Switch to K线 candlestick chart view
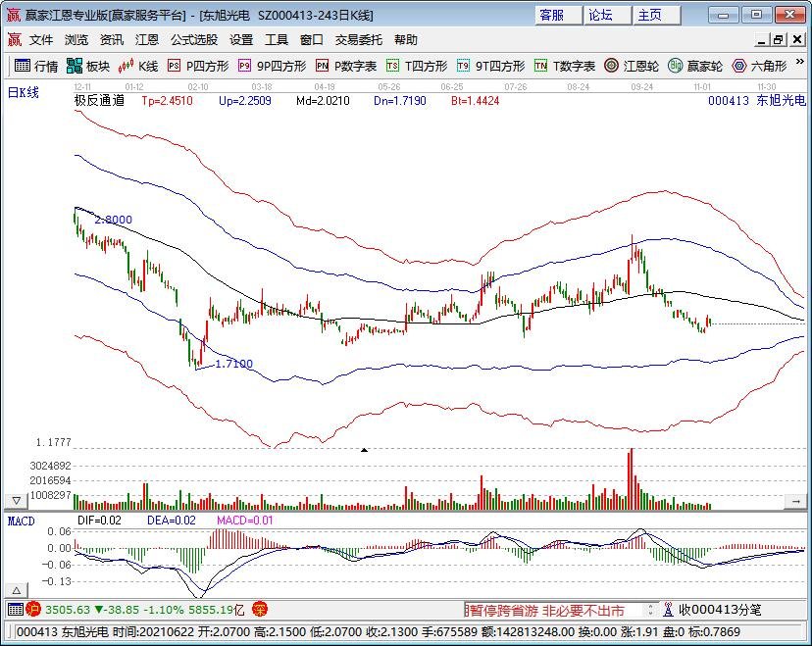 click(138, 67)
